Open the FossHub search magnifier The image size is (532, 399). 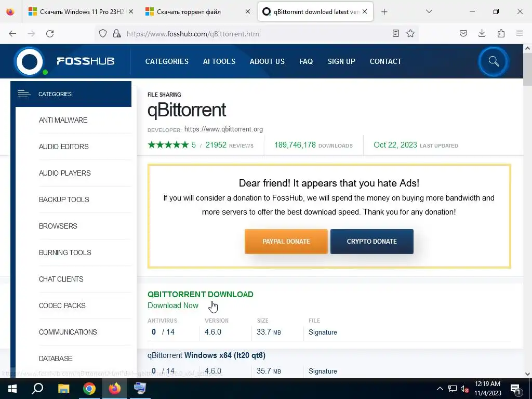[494, 61]
